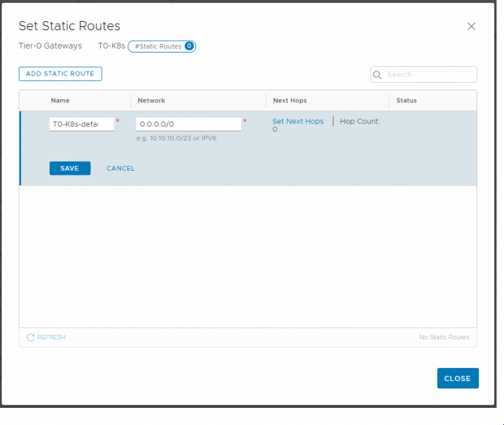The image size is (504, 425).
Task: Click the REFRESH text label
Action: coord(51,338)
